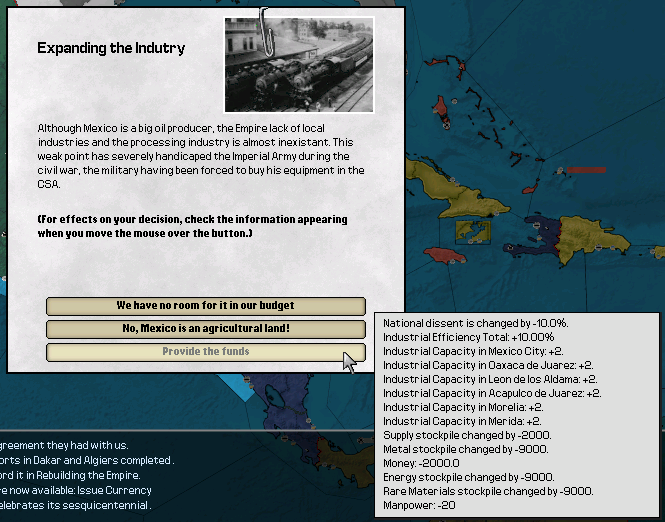
Task: Click the tooltip line 'Manpower: -20'
Action: tap(419, 505)
